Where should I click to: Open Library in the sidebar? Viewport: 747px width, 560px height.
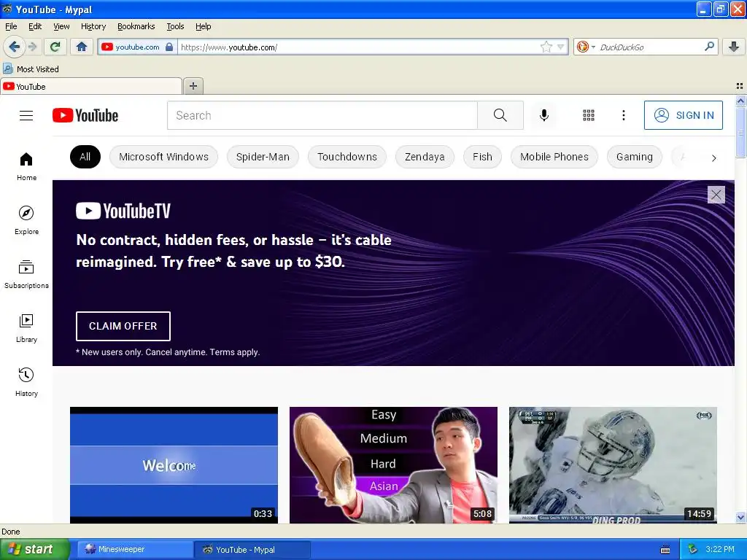click(x=26, y=328)
